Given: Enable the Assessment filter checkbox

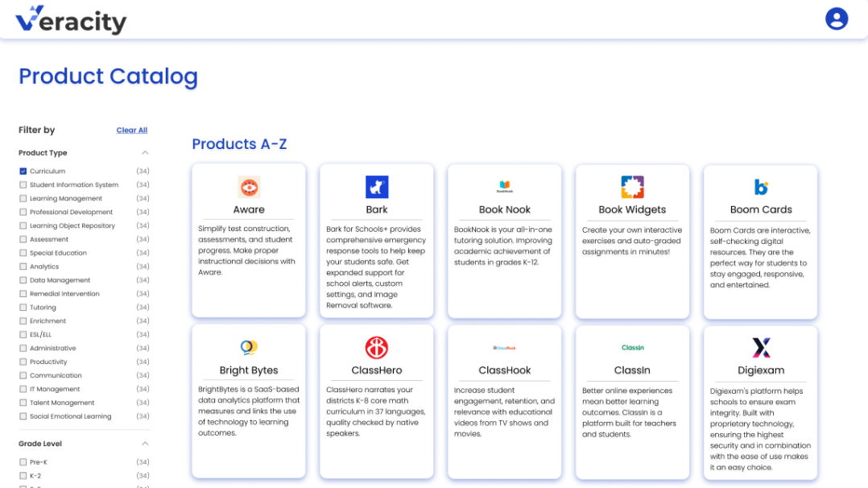Looking at the screenshot, I should coord(23,239).
